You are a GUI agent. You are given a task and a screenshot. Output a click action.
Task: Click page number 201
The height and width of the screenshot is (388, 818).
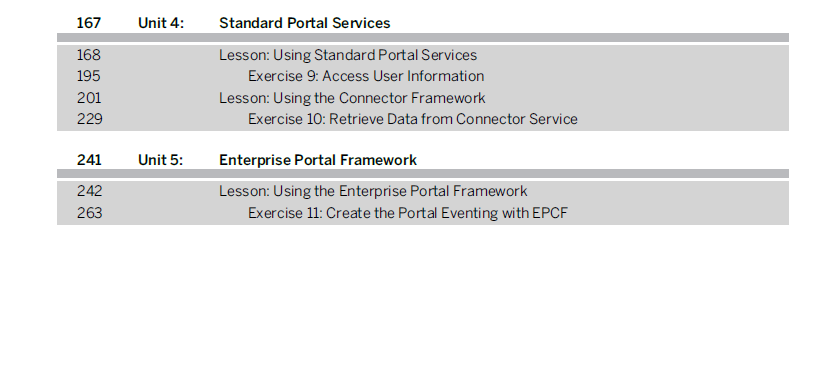point(89,98)
